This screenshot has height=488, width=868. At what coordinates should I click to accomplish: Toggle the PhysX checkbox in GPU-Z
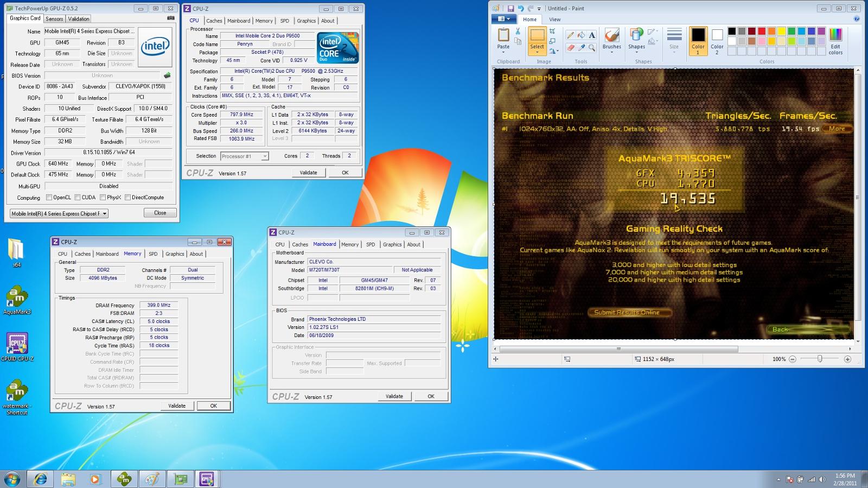click(x=103, y=198)
